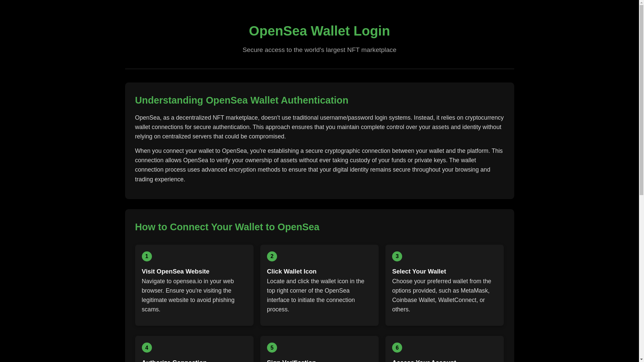Click the 'Click Wallet Icon' step title

coord(291,271)
